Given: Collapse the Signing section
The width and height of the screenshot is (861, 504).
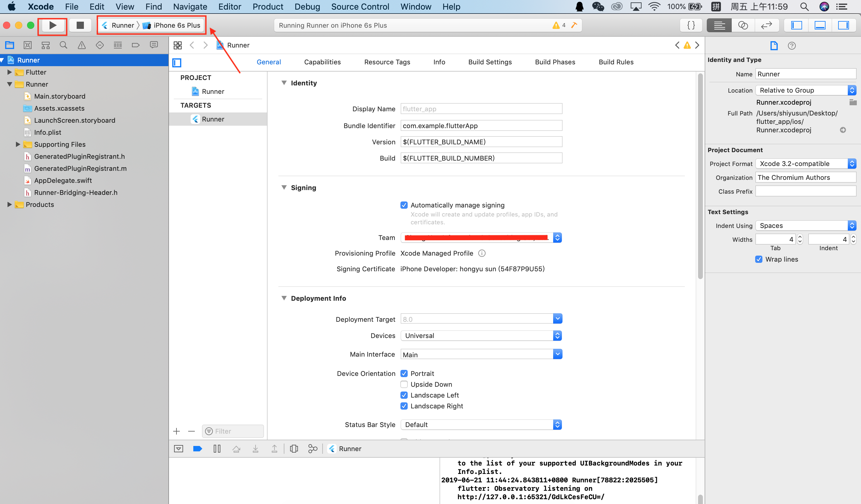Looking at the screenshot, I should [x=284, y=188].
